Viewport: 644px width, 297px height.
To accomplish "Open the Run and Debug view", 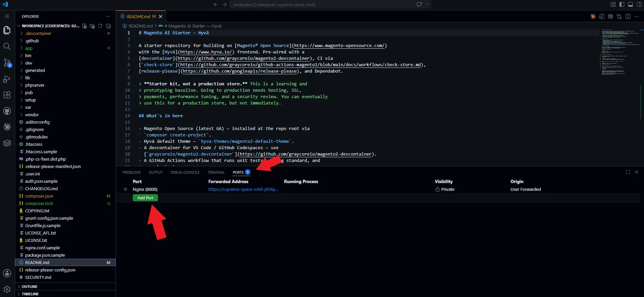I will point(7,79).
